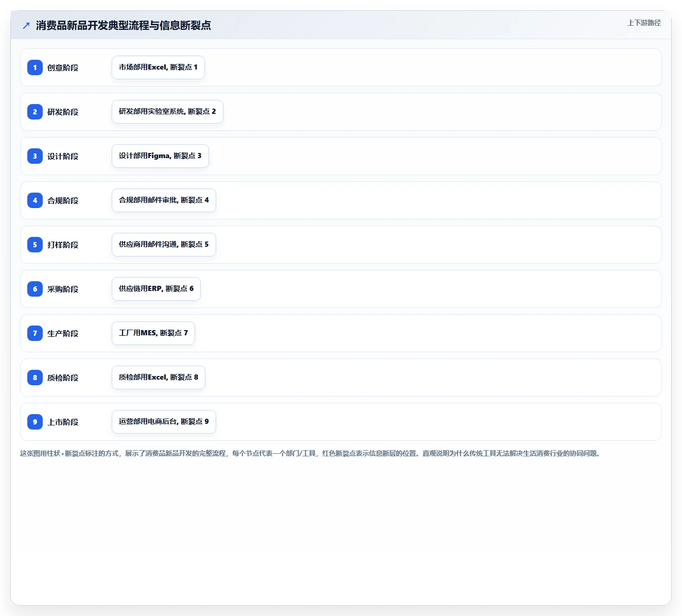The width and height of the screenshot is (682, 616).
Task: Select the number 8 badge for 质检阶段
Action: pyautogui.click(x=35, y=378)
